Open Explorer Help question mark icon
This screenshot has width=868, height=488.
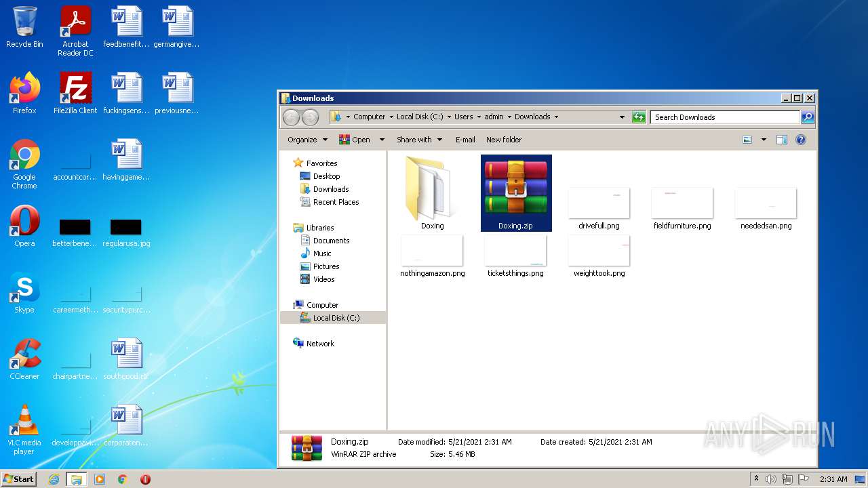pos(801,140)
